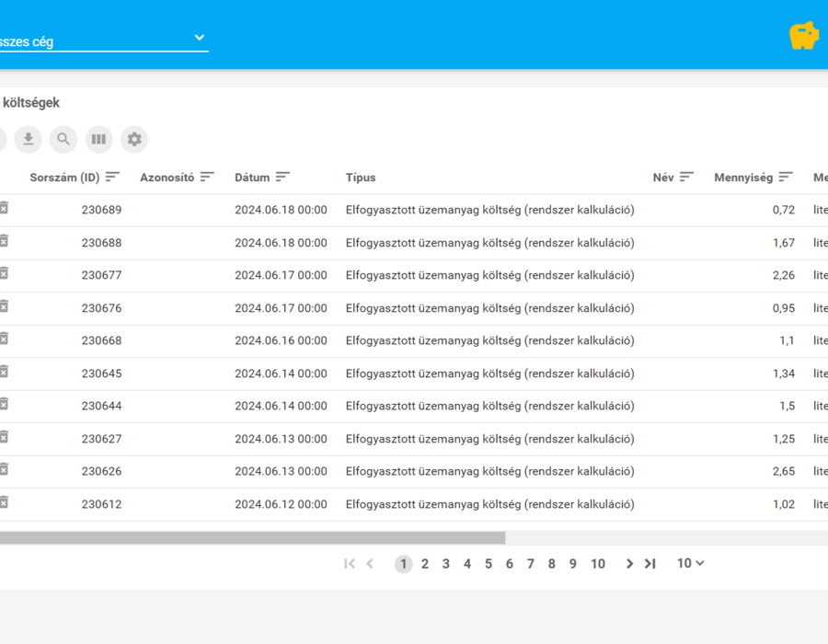
Task: Click quantity value 0,72
Action: tap(784, 210)
